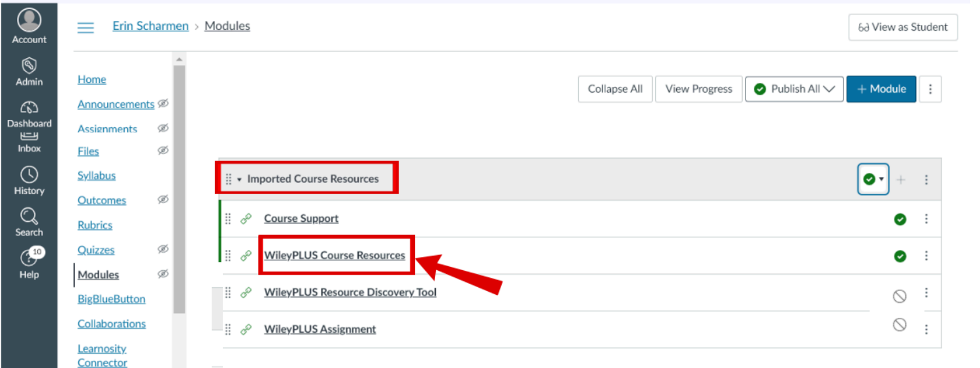
Task: Collapse the Imported Course Resources module
Action: click(240, 179)
